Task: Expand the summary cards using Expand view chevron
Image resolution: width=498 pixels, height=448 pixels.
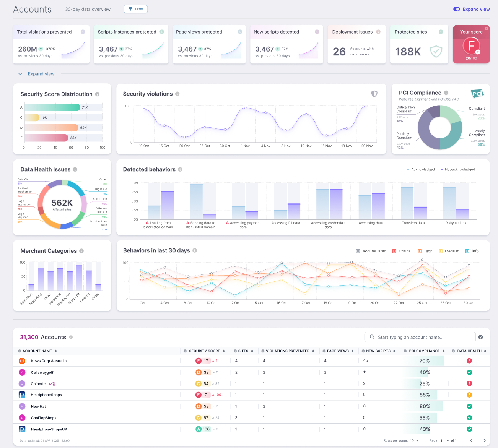Action: (x=21, y=74)
